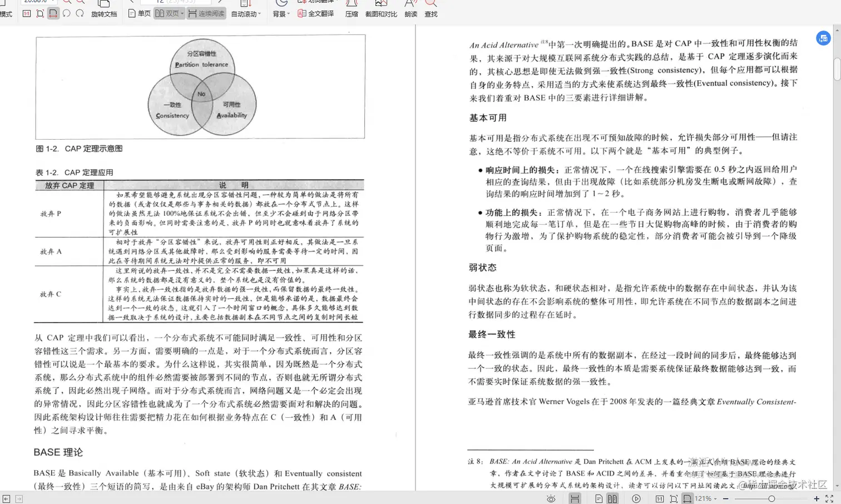Open the 双页 dropdown arrow
Viewport: 841px width, 504px height.
point(182,13)
